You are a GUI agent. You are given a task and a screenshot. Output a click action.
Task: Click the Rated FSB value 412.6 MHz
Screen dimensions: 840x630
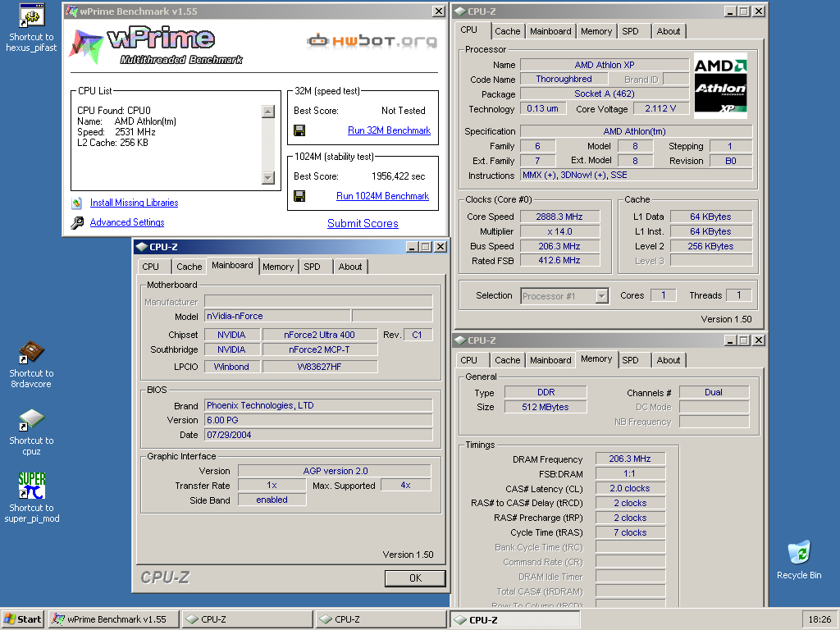coord(559,260)
